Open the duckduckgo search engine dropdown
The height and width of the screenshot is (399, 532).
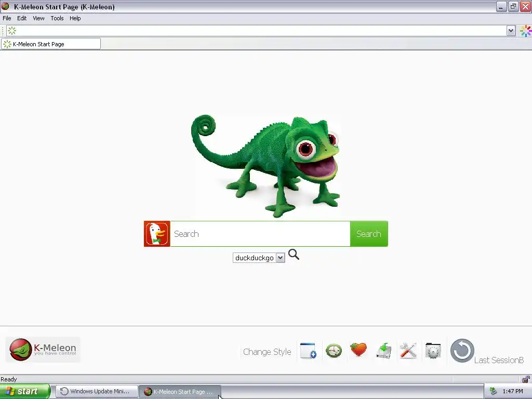pyautogui.click(x=259, y=258)
